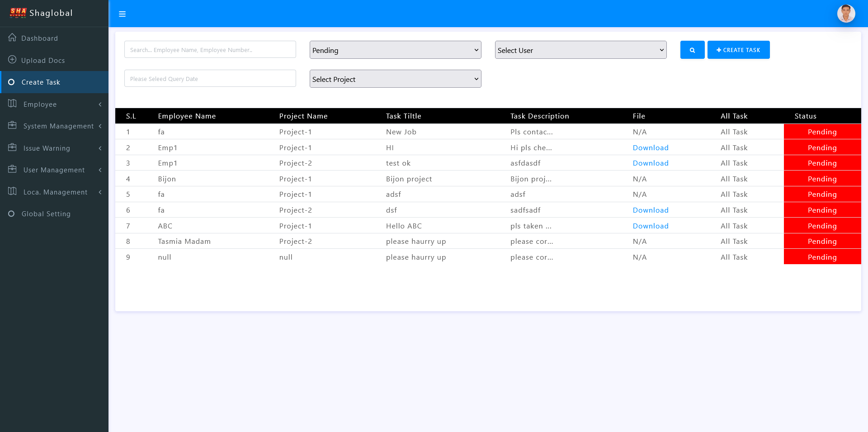Open Loca. Management menu item
This screenshot has width=868, height=432.
[54, 192]
